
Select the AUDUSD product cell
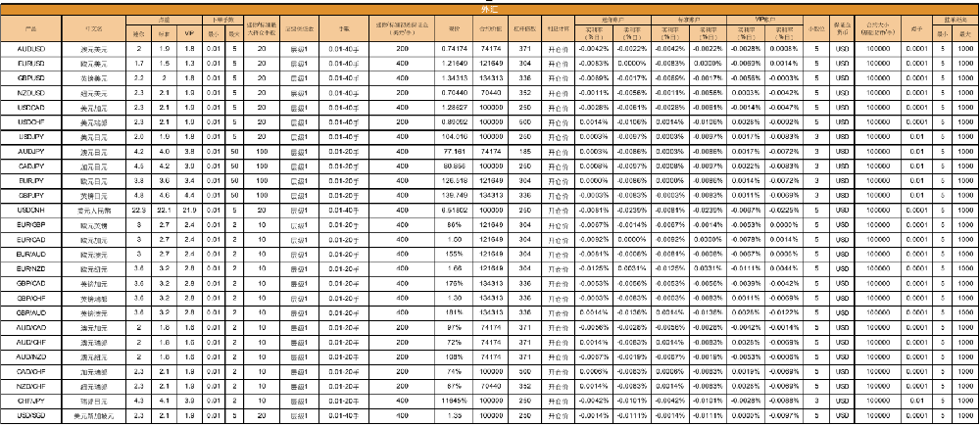(x=30, y=48)
